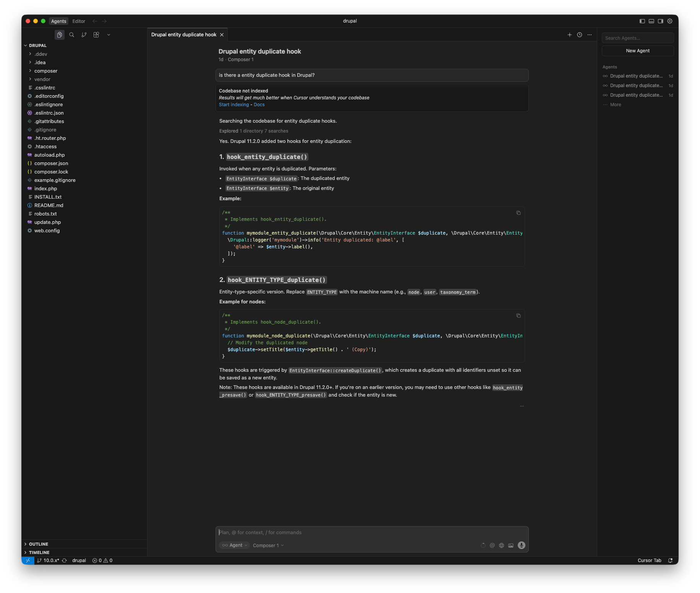Switch to the Editor tab

[x=79, y=21]
